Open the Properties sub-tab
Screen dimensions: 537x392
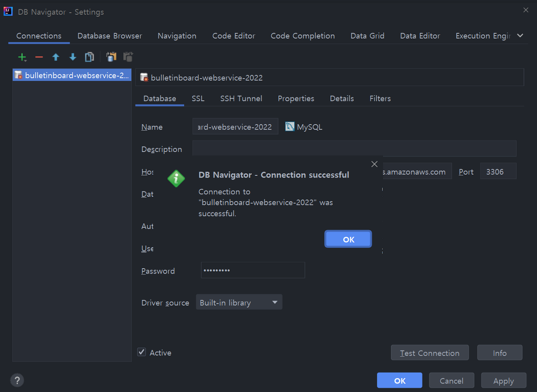tap(296, 98)
